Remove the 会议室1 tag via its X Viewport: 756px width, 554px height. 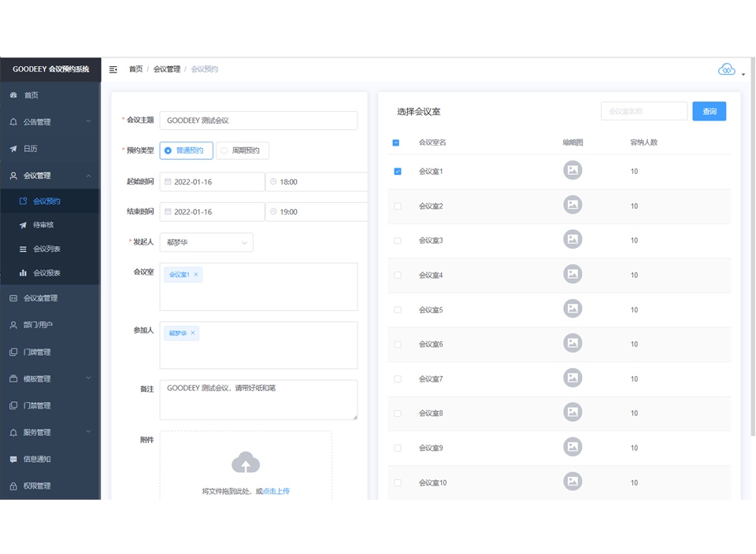(x=196, y=275)
